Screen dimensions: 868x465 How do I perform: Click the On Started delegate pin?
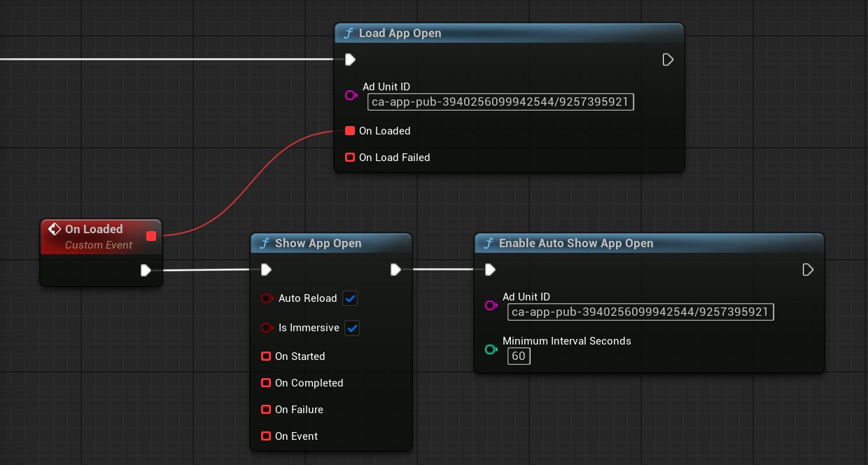[266, 356]
